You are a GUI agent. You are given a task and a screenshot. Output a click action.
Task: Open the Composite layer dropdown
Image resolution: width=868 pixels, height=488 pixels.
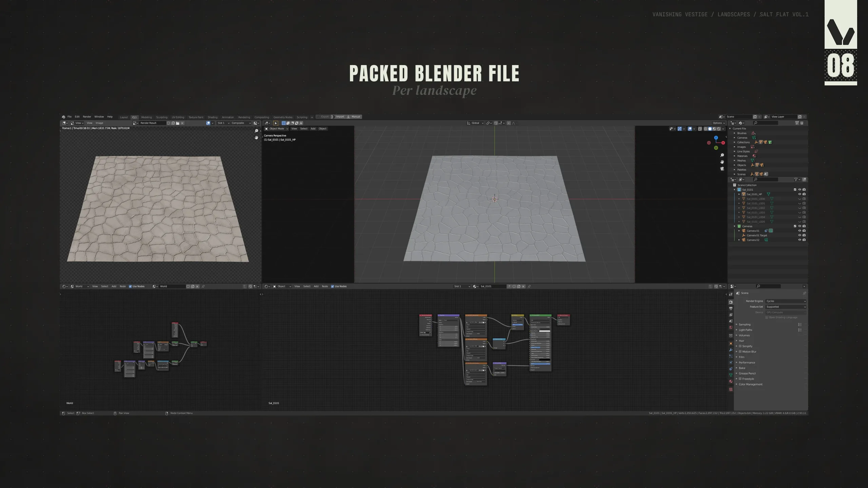(x=241, y=123)
